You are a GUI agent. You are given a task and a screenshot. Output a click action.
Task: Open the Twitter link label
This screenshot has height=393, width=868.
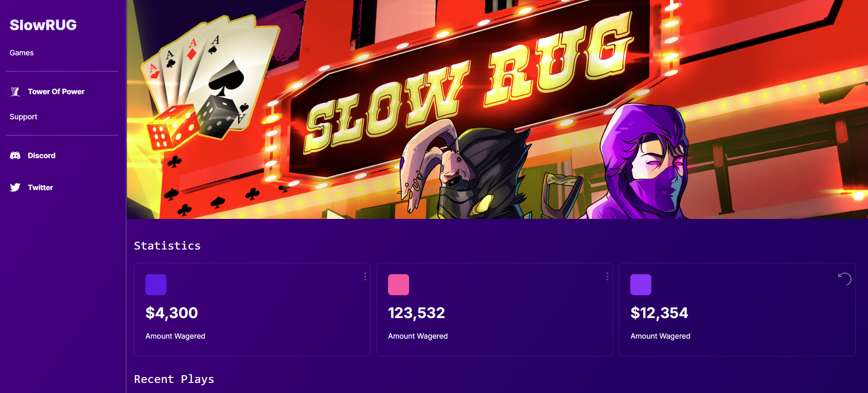40,188
